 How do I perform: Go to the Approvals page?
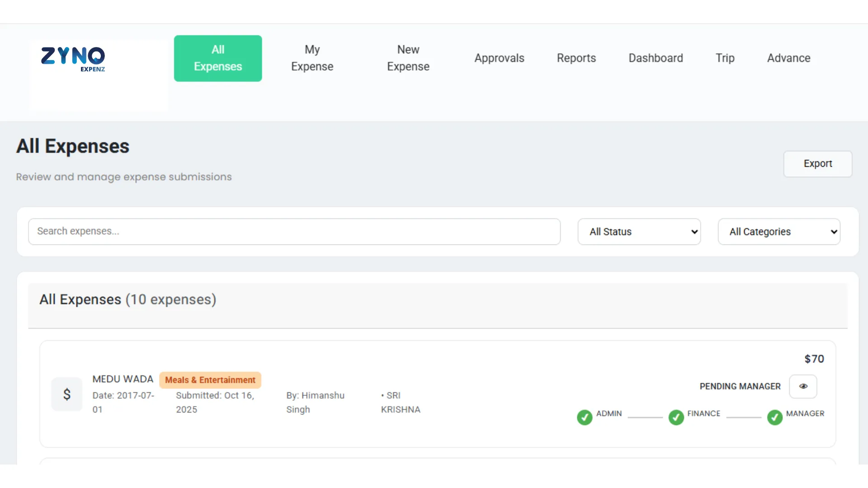click(x=499, y=58)
